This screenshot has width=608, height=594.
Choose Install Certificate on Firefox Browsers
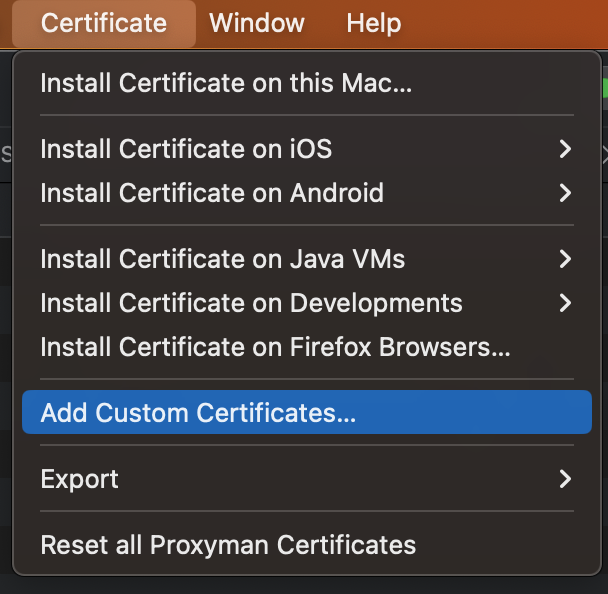pyautogui.click(x=275, y=347)
